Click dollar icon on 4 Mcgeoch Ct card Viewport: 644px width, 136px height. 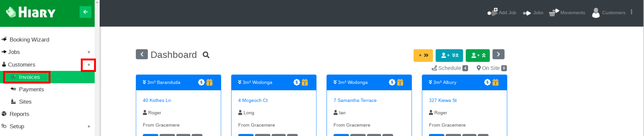[296, 82]
